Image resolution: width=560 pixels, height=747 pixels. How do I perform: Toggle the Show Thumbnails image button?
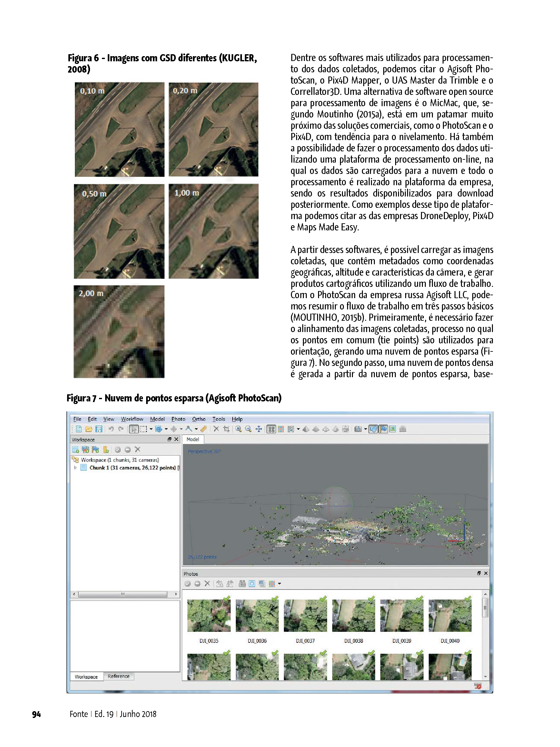click(x=393, y=429)
